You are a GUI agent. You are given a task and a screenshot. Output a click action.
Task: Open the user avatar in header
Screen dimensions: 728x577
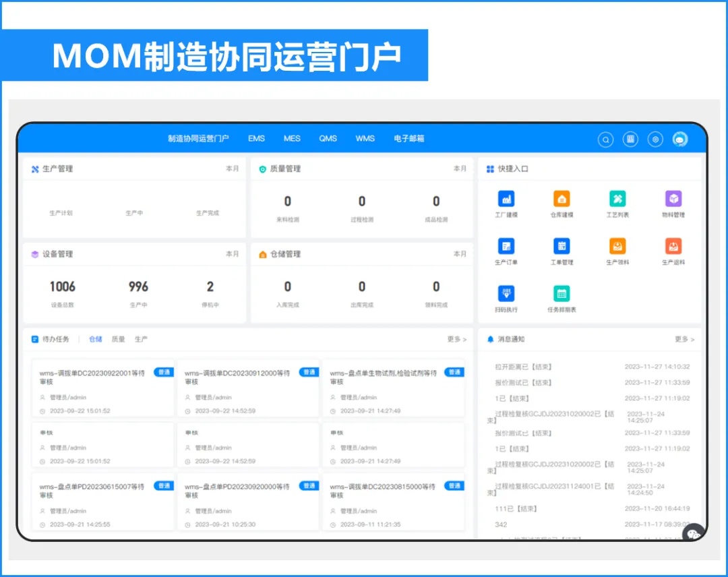point(679,140)
